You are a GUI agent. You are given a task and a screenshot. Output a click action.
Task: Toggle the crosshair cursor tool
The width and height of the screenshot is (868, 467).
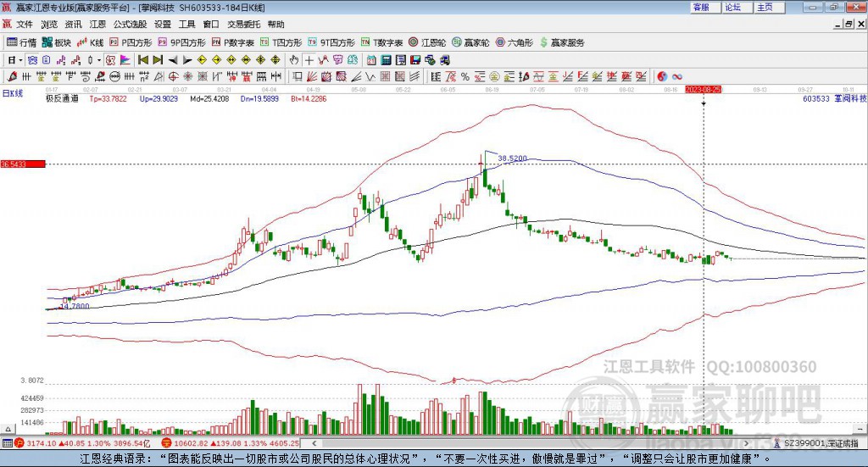[x=309, y=60]
